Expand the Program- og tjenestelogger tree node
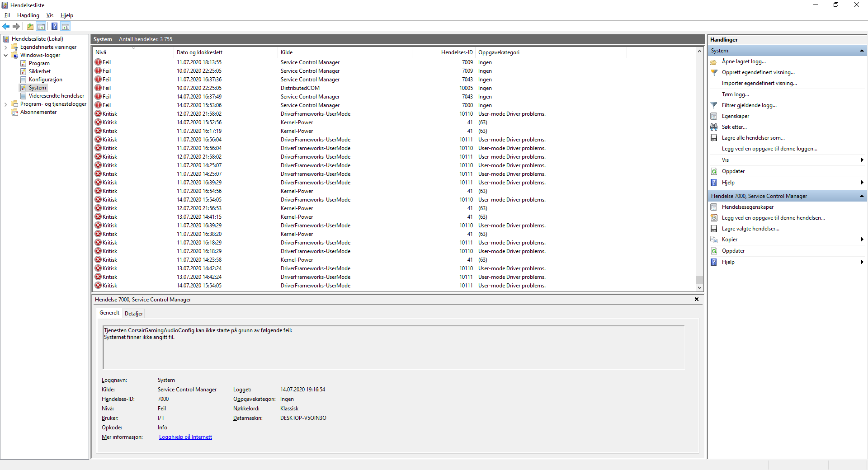The width and height of the screenshot is (868, 470). (5, 104)
